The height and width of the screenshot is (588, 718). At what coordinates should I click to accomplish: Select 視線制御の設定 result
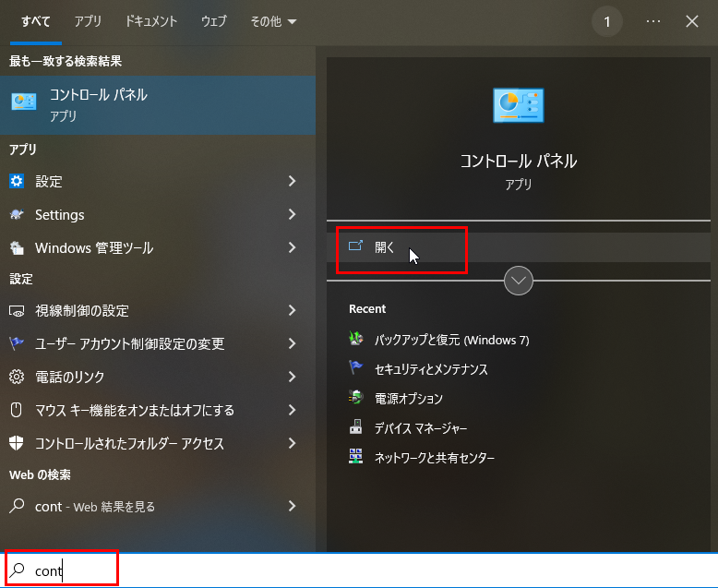(x=158, y=310)
